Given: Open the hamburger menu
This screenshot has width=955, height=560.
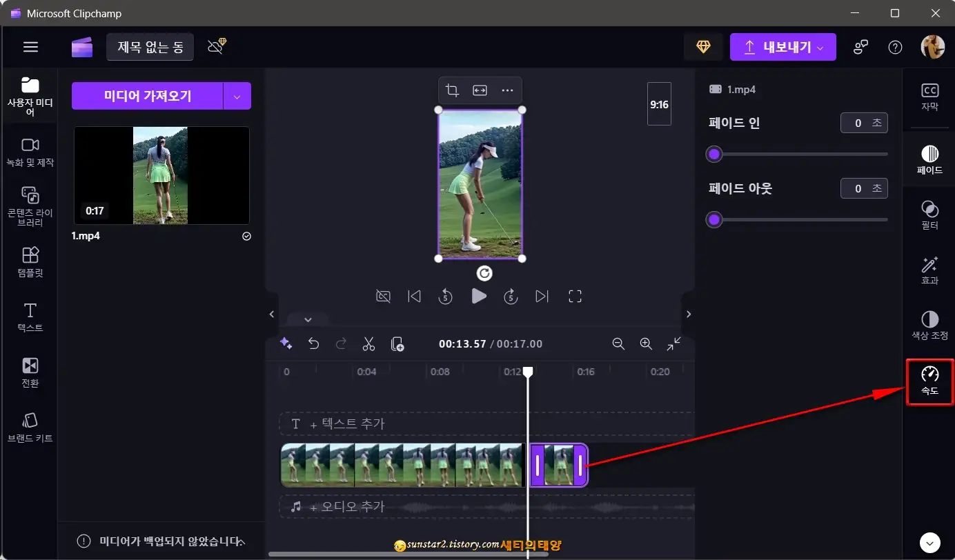Looking at the screenshot, I should point(30,47).
